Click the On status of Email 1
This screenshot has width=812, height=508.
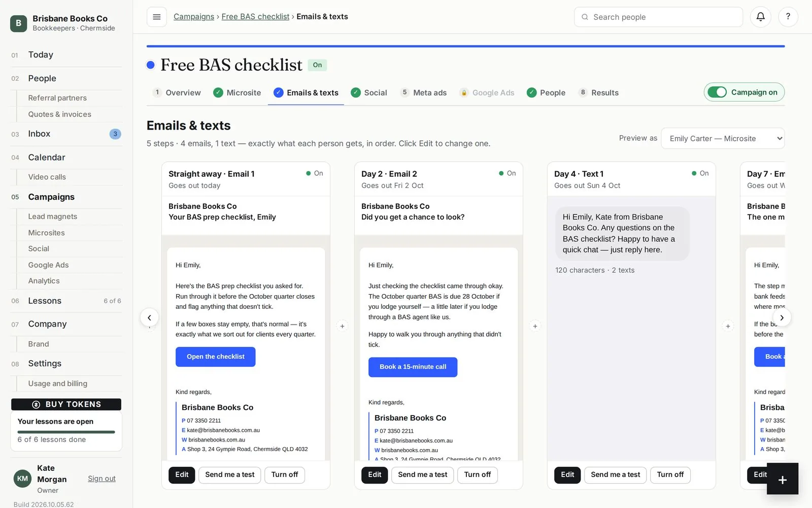pos(315,173)
